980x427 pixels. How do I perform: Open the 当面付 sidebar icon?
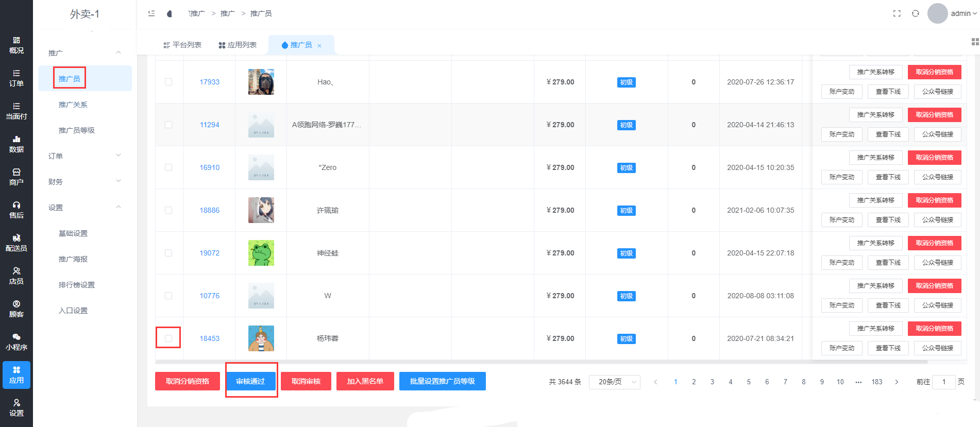[x=16, y=111]
